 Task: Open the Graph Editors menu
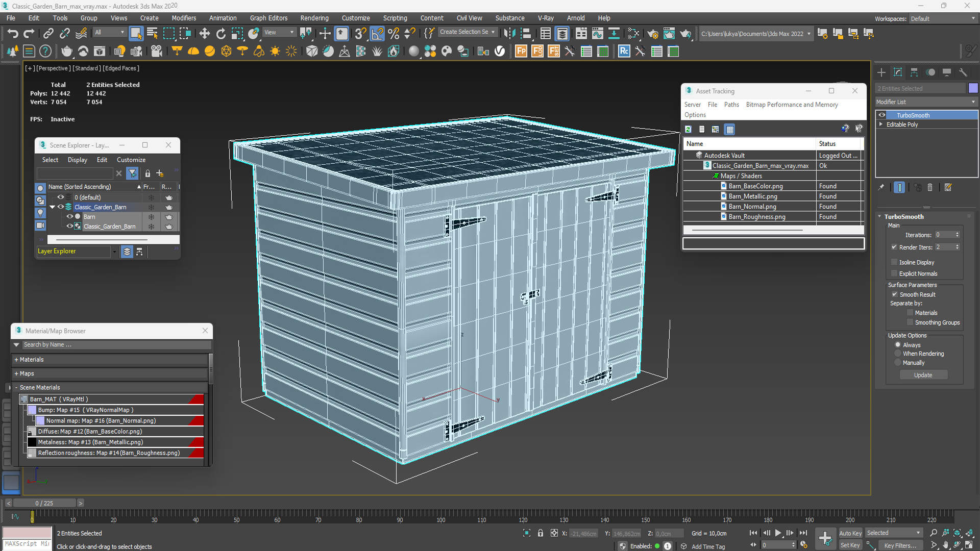click(x=267, y=18)
